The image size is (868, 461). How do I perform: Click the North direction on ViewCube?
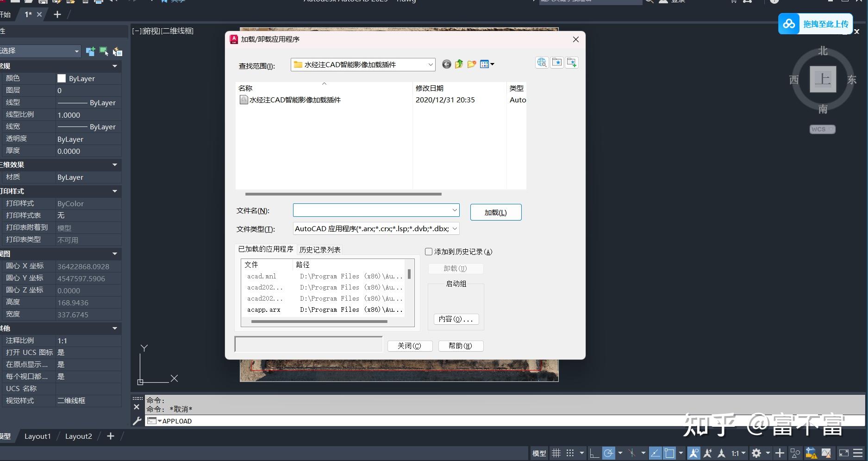point(823,51)
